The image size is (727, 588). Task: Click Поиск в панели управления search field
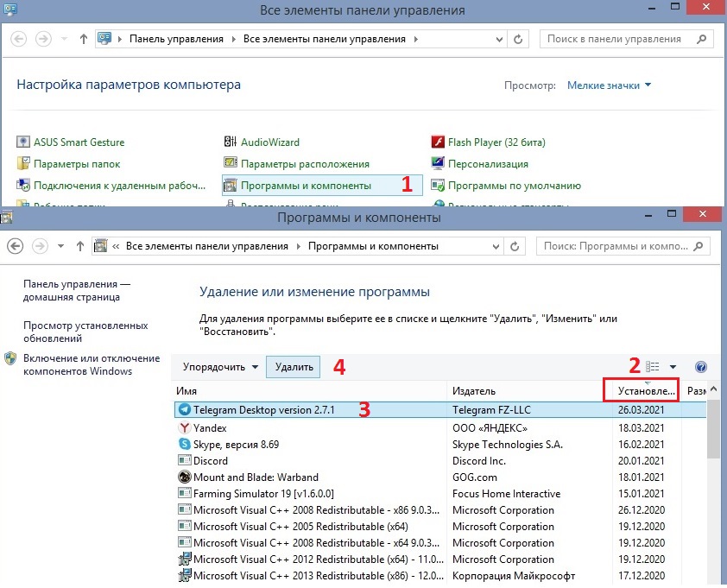coord(625,39)
